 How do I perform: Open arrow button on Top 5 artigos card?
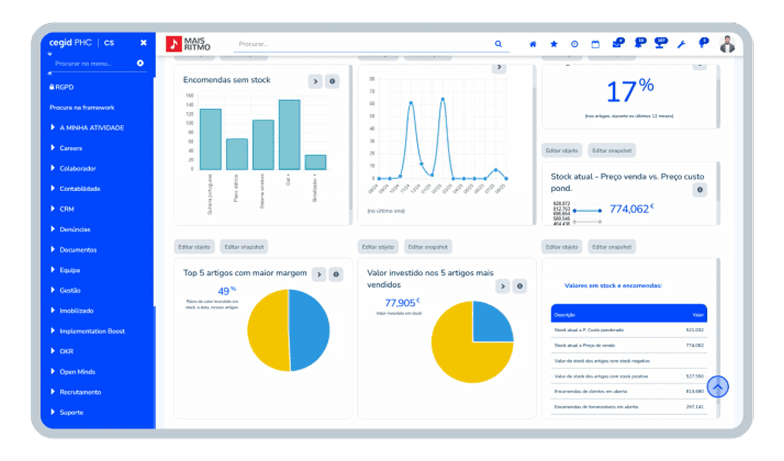[x=319, y=274]
